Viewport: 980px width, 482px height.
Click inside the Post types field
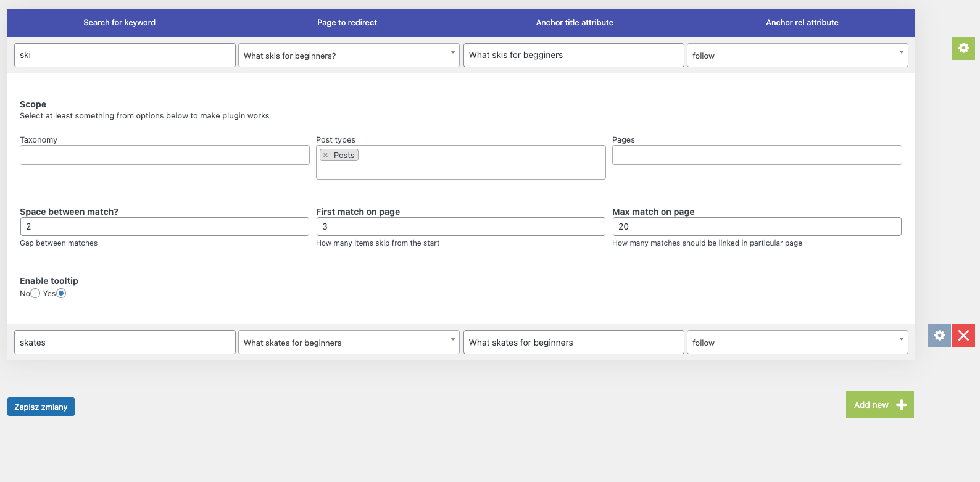click(x=461, y=162)
